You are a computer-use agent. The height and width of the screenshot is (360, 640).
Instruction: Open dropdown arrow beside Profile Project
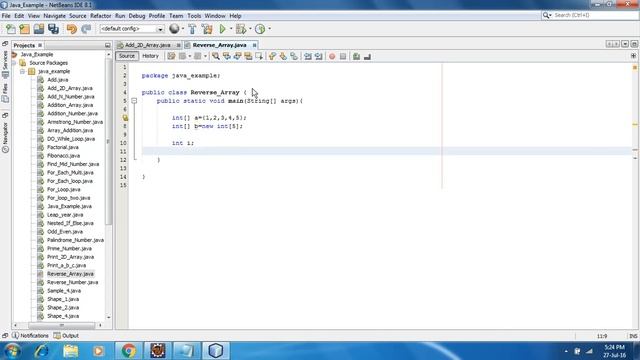(269, 29)
